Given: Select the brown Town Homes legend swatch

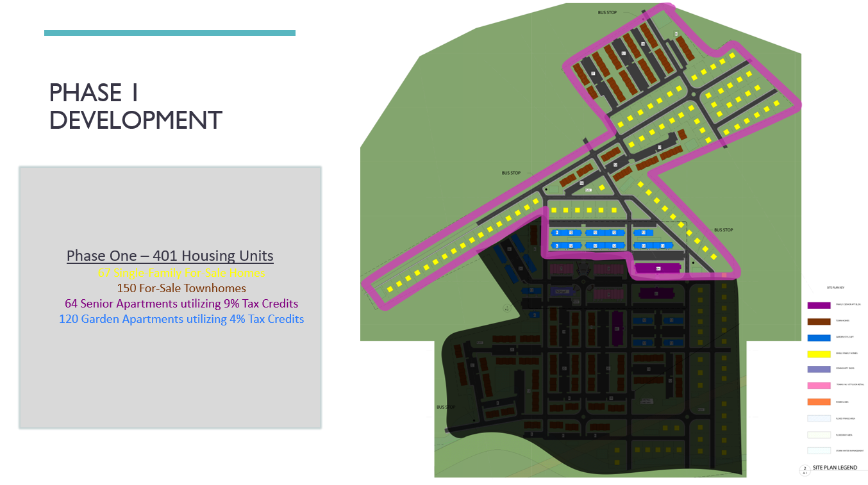Looking at the screenshot, I should click(x=818, y=322).
